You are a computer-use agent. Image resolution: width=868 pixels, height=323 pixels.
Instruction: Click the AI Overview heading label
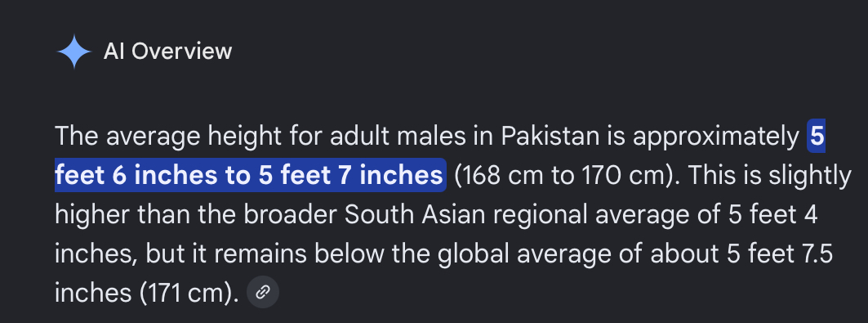(167, 52)
